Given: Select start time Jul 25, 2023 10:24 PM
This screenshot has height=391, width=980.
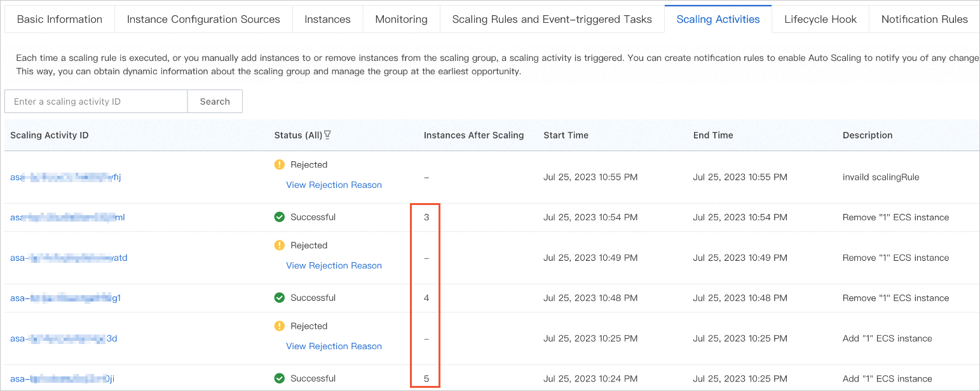Looking at the screenshot, I should (590, 379).
